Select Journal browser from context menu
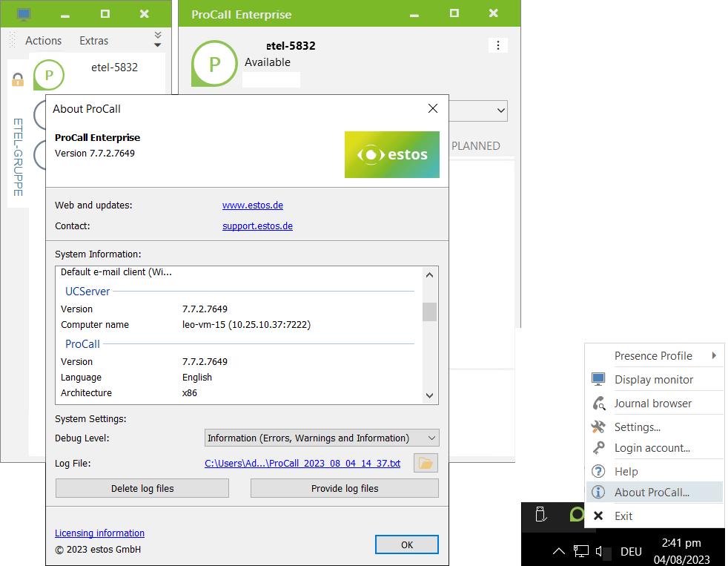Screen dimensions: 728x566 [652, 404]
